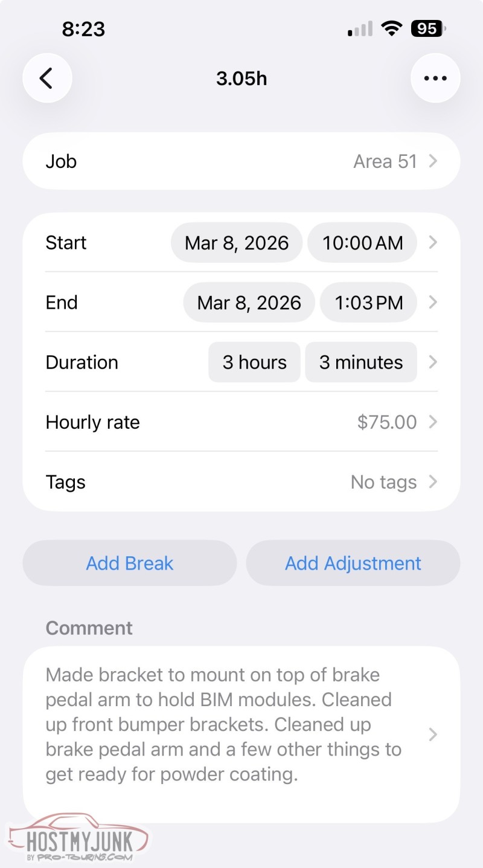
Task: Tap the battery level indicator
Action: point(429,28)
